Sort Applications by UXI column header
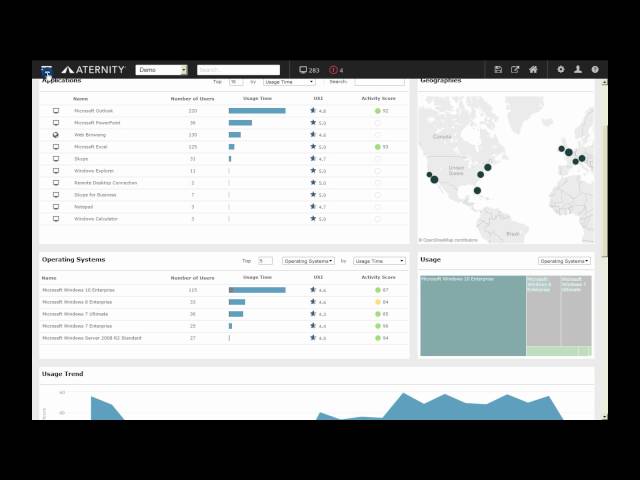 318,98
